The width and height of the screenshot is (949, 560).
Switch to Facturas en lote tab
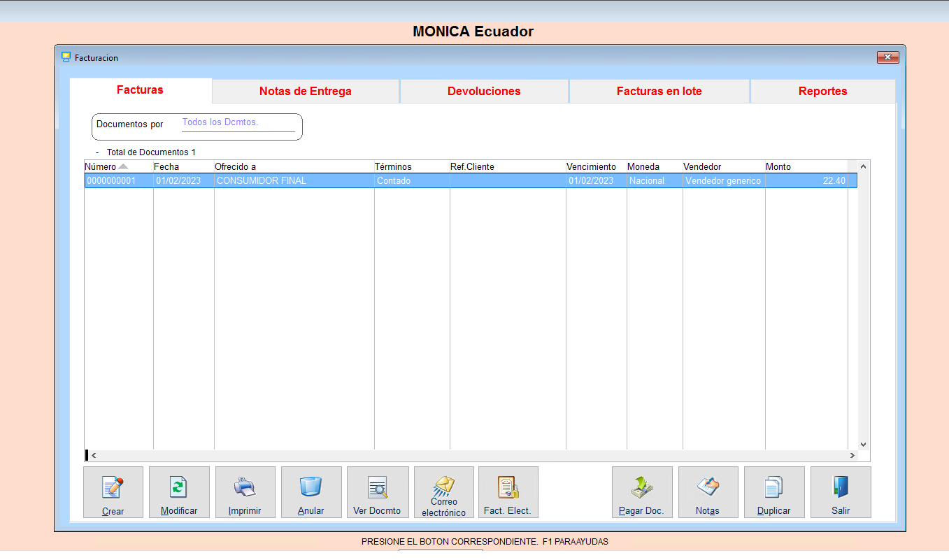[659, 91]
